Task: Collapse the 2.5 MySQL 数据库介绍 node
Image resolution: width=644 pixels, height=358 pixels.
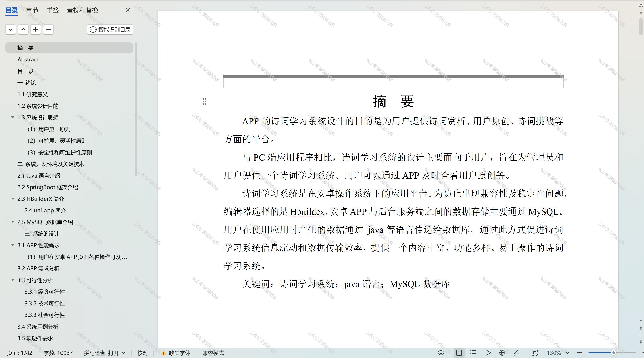Action: (x=13, y=222)
